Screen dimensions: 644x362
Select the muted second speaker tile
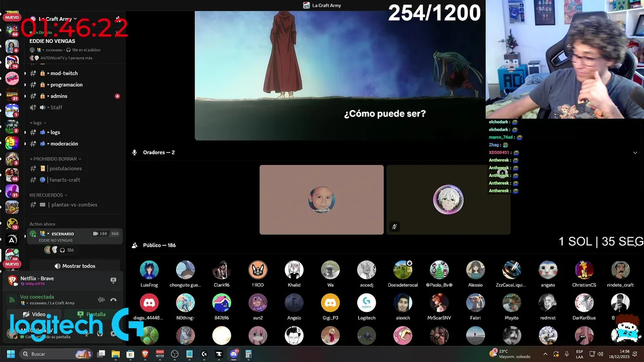click(x=448, y=200)
